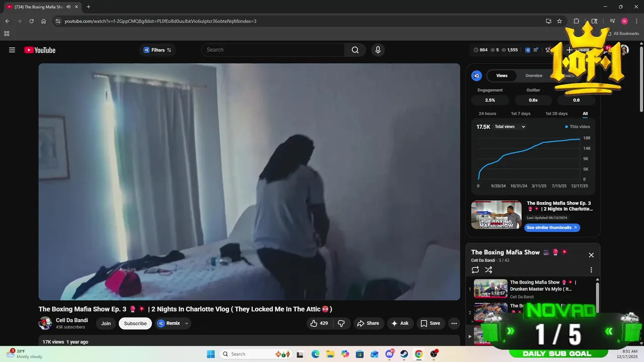Like the video with thumbs up

point(319,323)
